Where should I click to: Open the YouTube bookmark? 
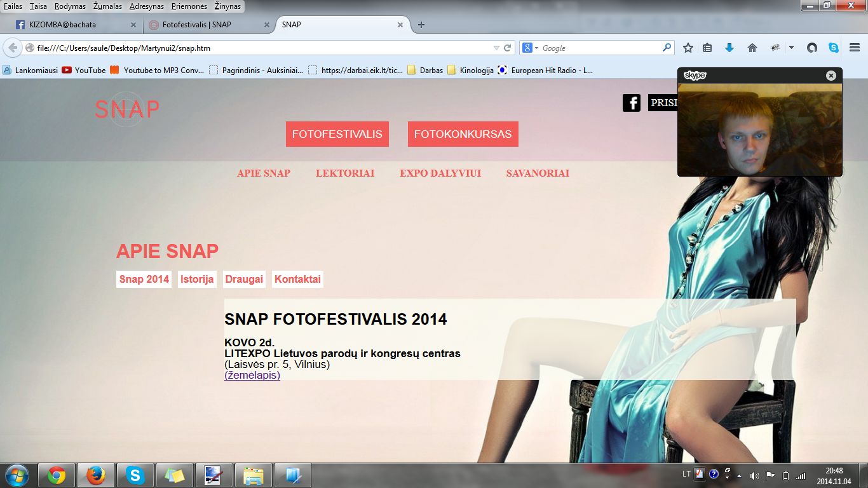[84, 70]
